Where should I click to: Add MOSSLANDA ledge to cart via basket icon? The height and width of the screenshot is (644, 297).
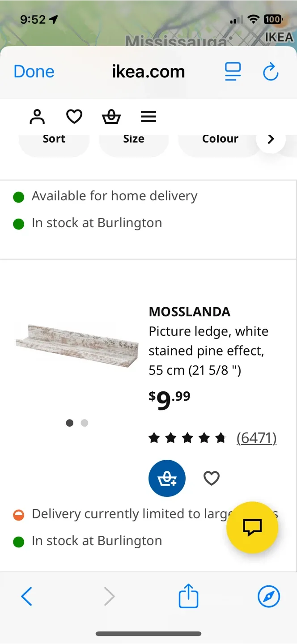(167, 478)
